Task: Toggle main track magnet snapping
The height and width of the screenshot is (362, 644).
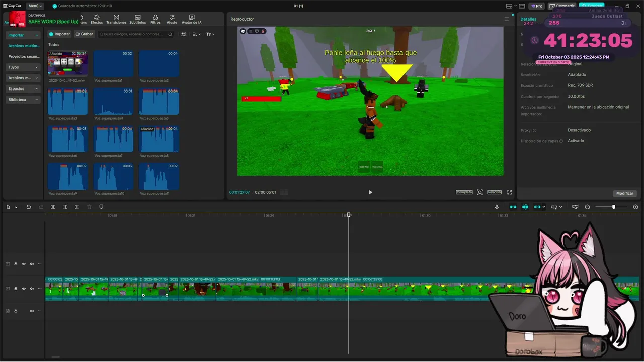Action: pos(513,207)
